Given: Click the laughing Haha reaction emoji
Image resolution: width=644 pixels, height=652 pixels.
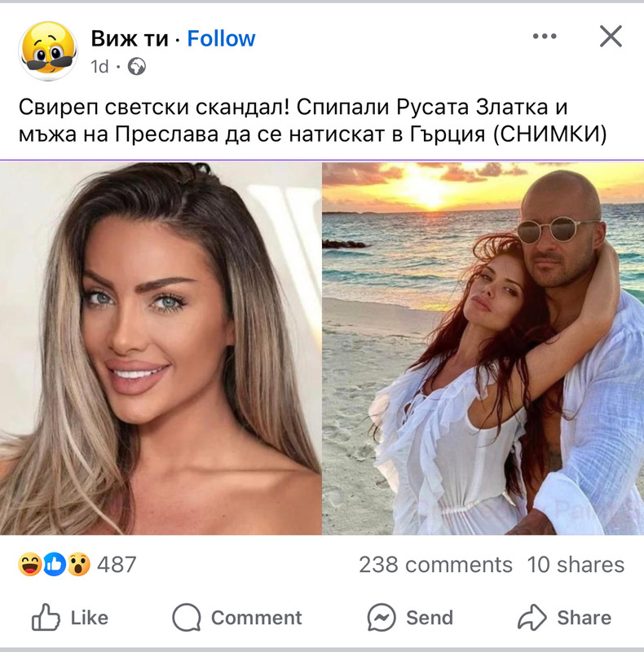Looking at the screenshot, I should tap(30, 564).
